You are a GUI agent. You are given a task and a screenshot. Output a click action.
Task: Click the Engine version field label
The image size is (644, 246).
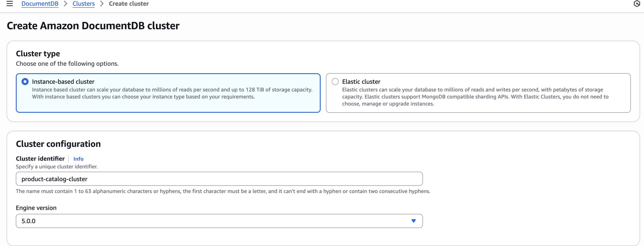point(36,208)
